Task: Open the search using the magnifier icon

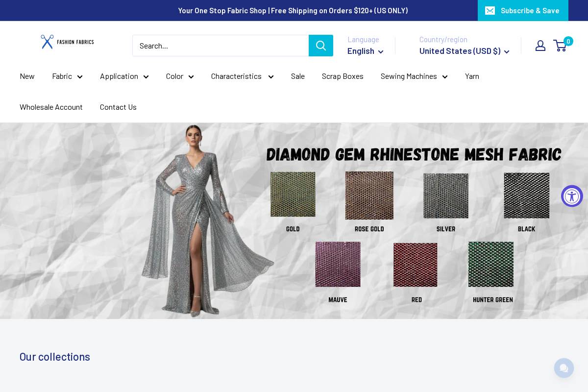Action: (321, 46)
